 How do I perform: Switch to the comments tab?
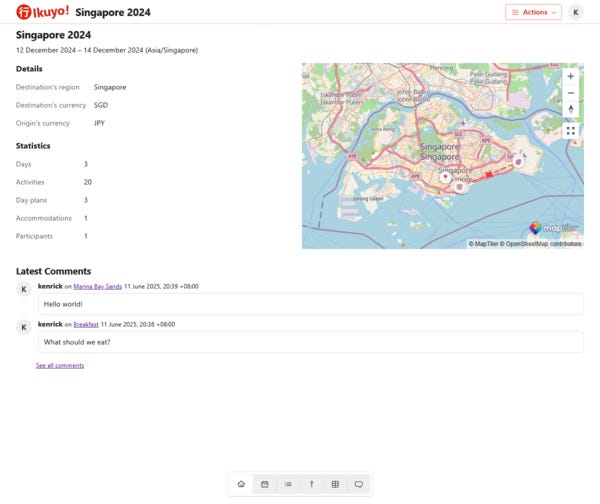tap(359, 484)
